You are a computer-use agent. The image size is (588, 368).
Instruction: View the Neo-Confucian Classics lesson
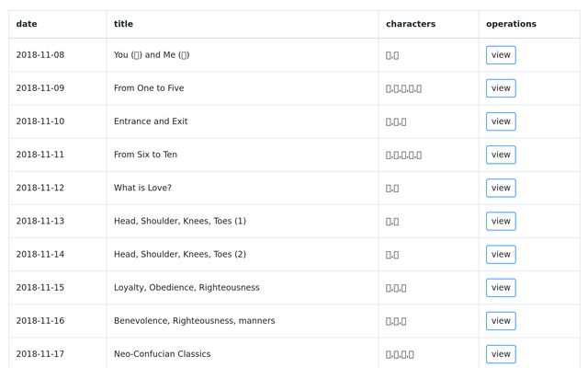pos(501,353)
